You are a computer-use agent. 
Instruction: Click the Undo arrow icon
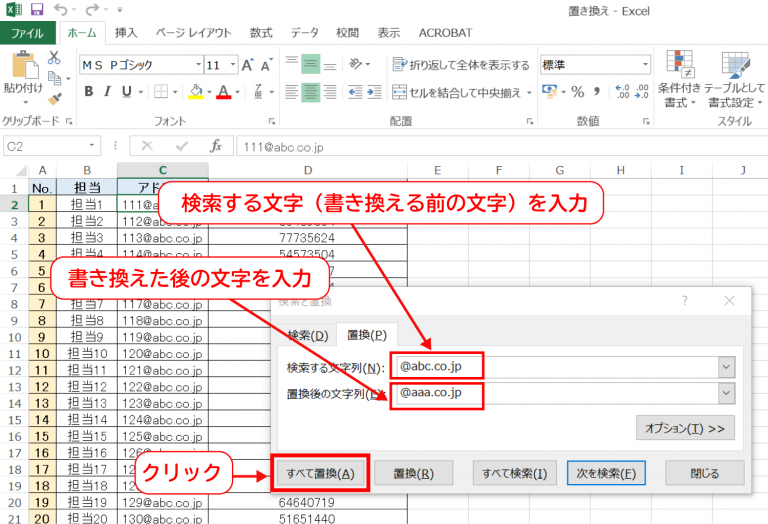coord(60,9)
